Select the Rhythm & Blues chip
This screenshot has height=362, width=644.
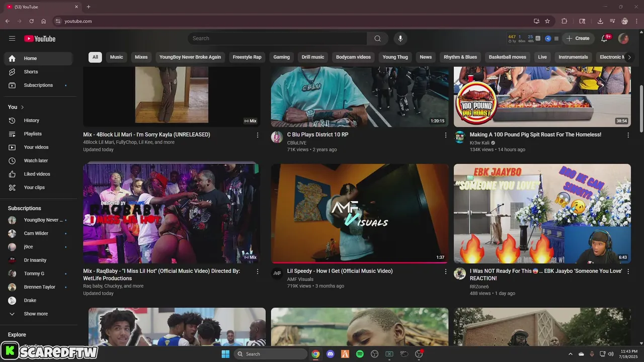(x=460, y=57)
